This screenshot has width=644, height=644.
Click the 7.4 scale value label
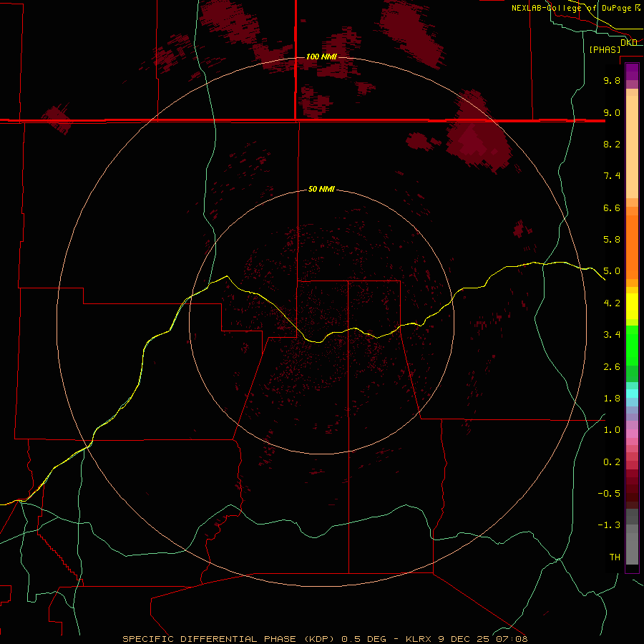612,176
